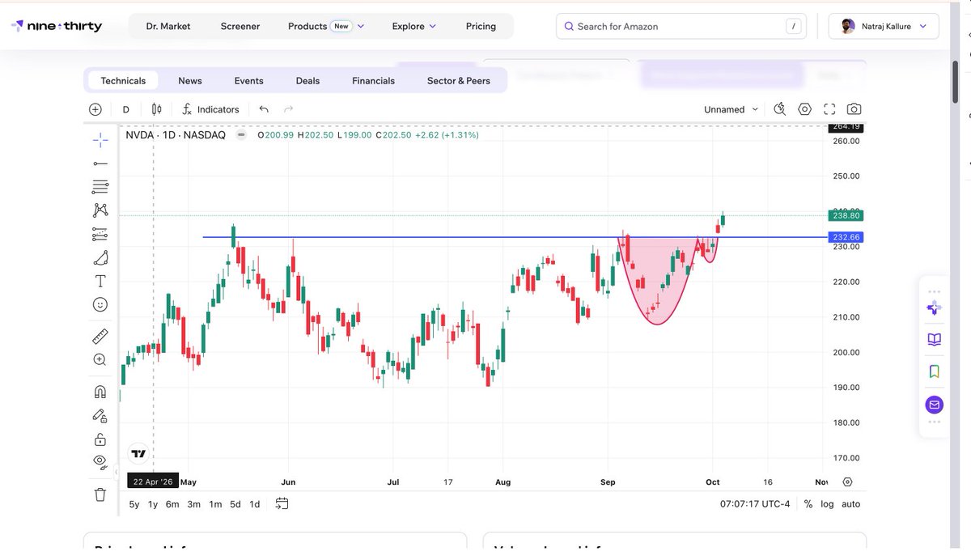Redo the chart action
971x560 pixels.
click(x=288, y=109)
